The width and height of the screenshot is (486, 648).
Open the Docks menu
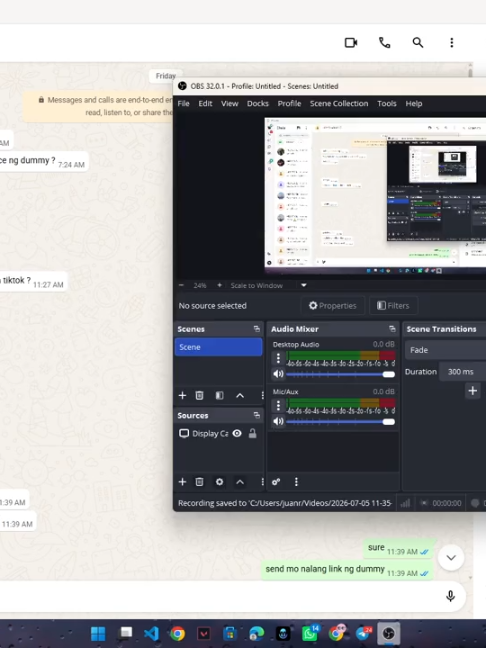258,104
